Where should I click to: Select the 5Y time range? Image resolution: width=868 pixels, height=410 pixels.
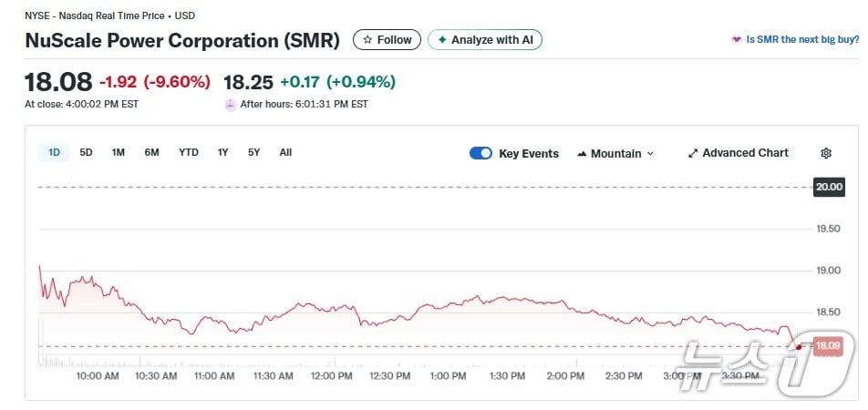click(x=253, y=152)
